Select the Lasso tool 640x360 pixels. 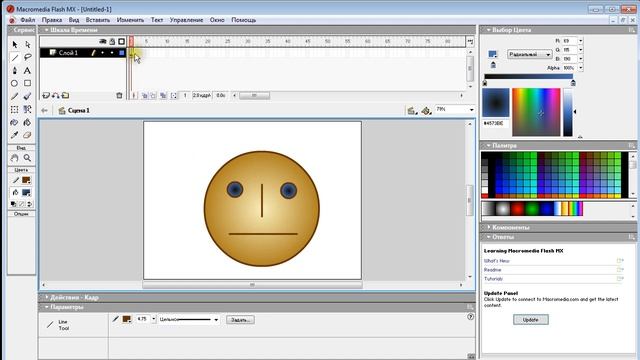(x=27, y=58)
